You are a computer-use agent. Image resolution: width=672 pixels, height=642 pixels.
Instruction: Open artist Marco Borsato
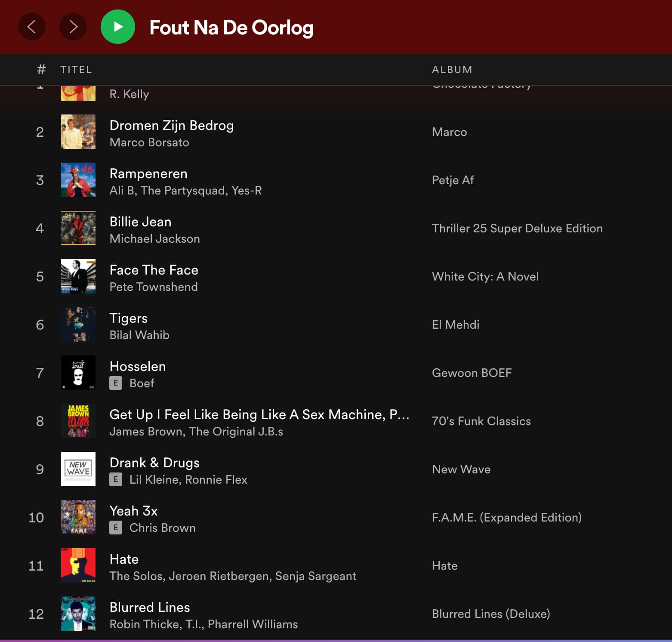[x=149, y=142]
